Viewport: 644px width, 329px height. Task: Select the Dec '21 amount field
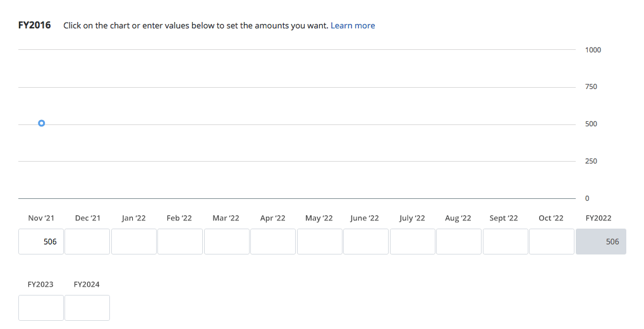87,242
